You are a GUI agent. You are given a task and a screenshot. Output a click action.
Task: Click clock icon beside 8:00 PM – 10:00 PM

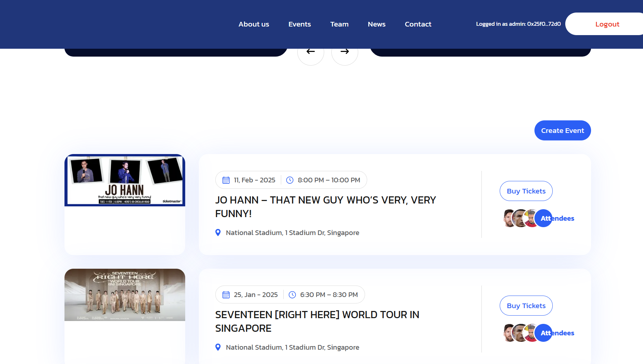290,180
